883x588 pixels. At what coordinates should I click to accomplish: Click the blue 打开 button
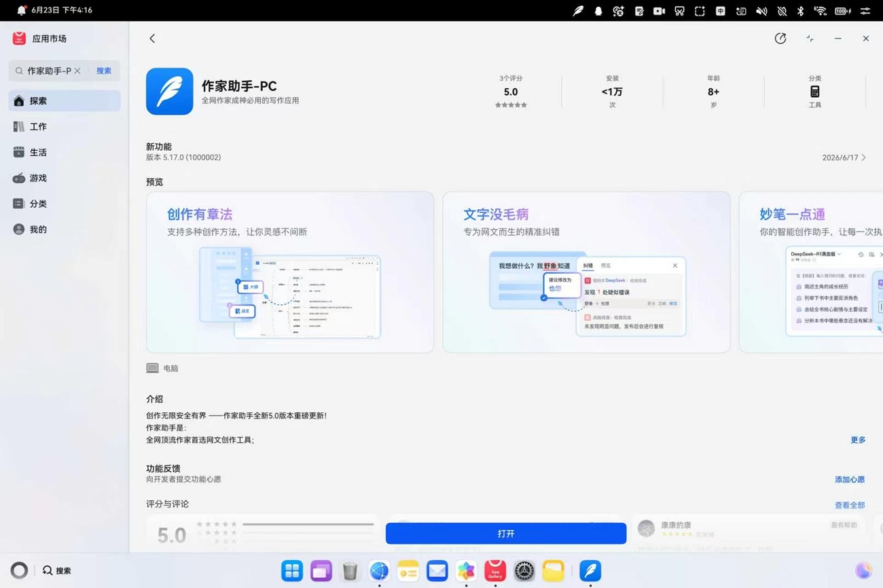point(506,534)
